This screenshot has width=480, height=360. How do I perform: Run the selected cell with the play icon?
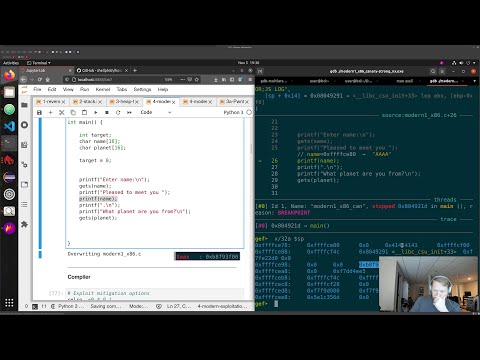coord(96,113)
